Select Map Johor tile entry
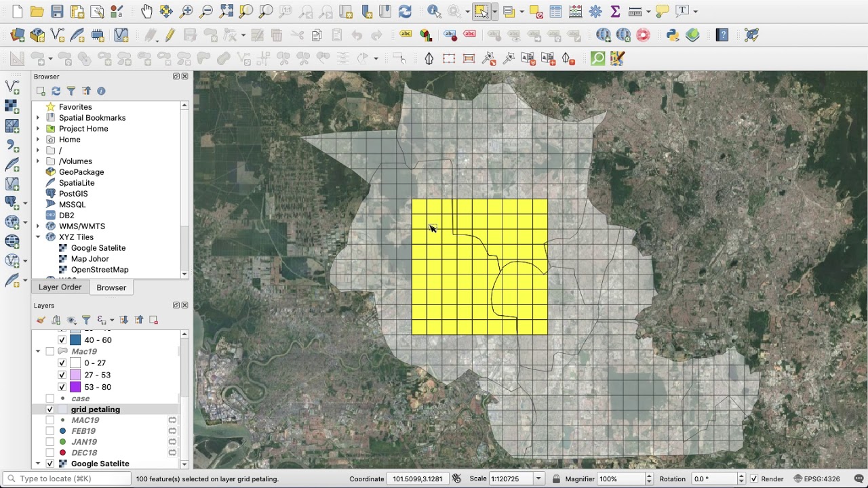Screen dimensions: 868x488 (x=90, y=259)
